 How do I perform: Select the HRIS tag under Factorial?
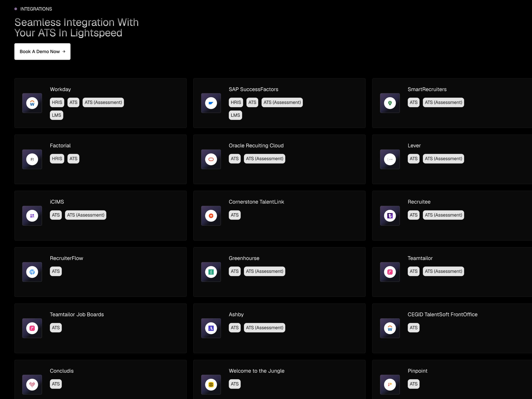[57, 159]
